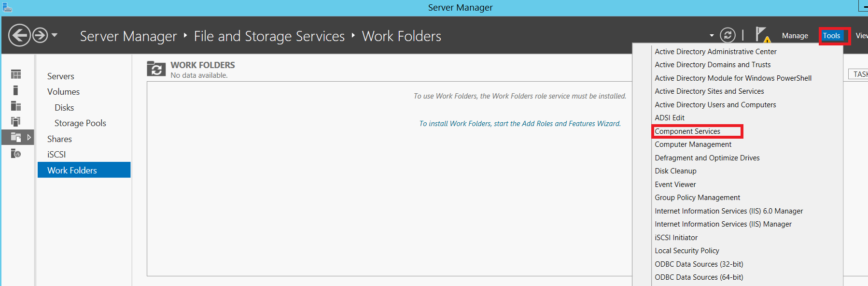Open IIS 6.0 Manager entry
The height and width of the screenshot is (286, 868).
click(x=728, y=211)
